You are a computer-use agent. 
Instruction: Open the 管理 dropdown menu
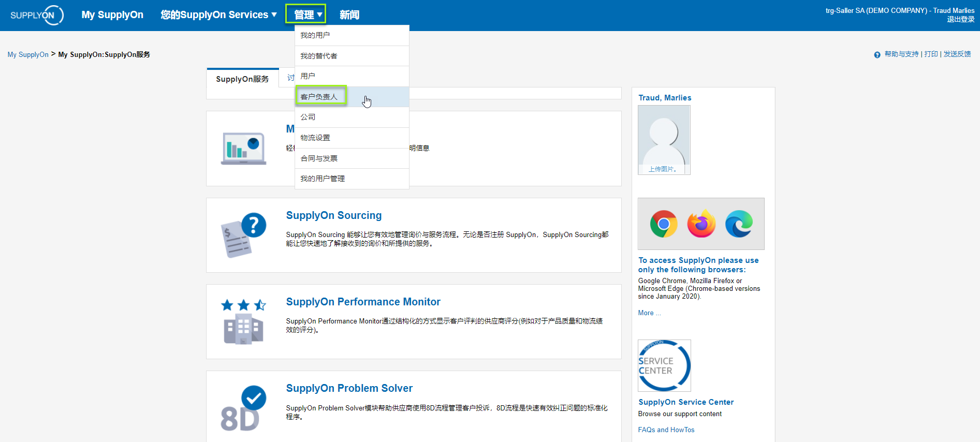[305, 14]
